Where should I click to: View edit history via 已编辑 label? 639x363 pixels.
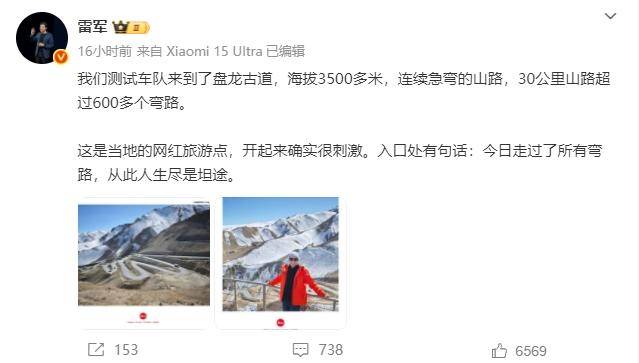click(x=285, y=51)
